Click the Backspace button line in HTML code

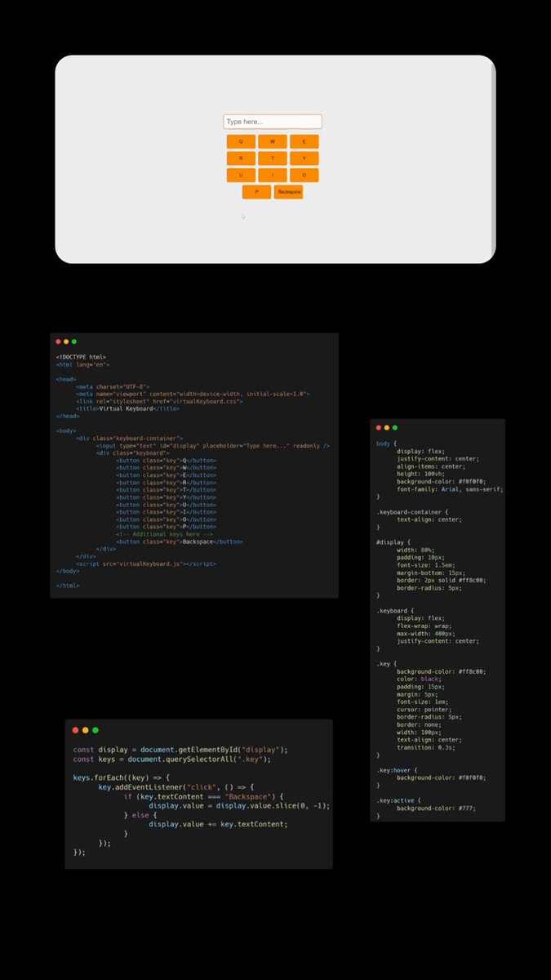pyautogui.click(x=180, y=541)
